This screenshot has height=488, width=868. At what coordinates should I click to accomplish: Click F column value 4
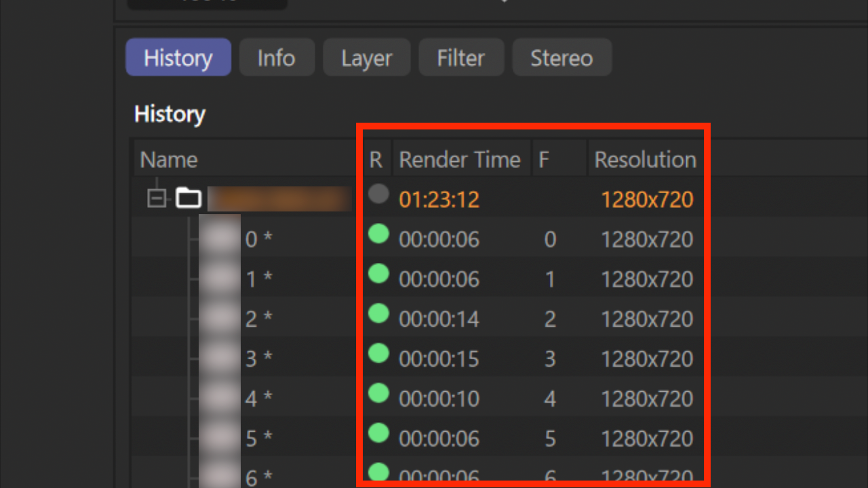point(550,399)
